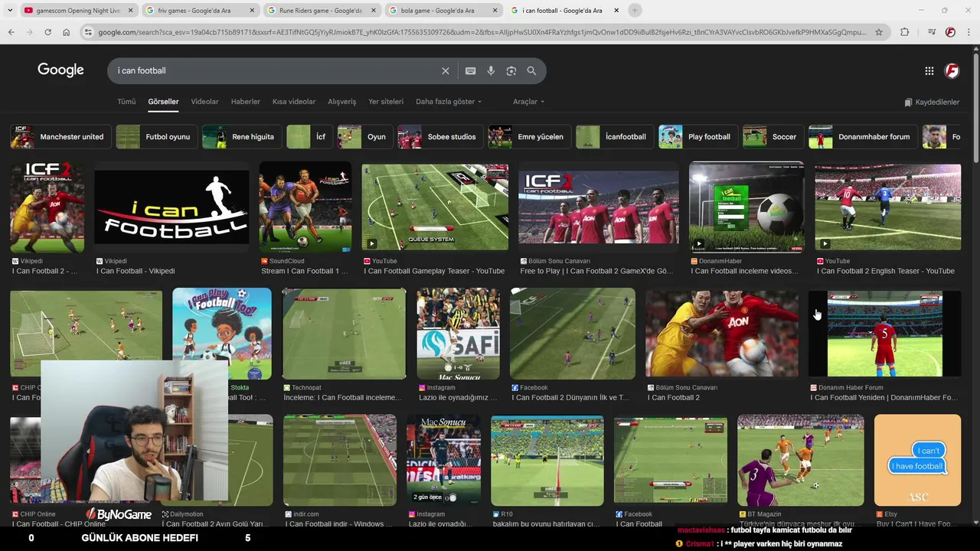Go back with browser back arrow
This screenshot has height=551, width=980.
tap(11, 32)
